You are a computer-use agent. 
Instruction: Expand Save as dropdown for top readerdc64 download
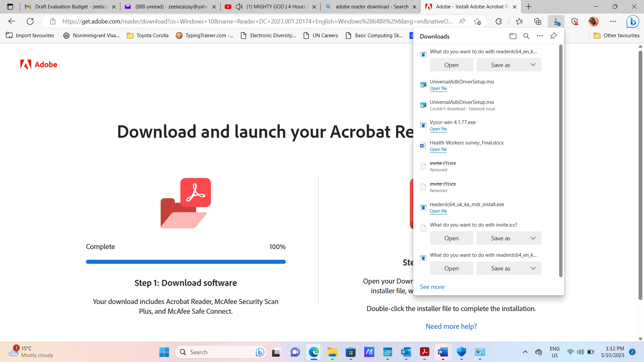(533, 65)
